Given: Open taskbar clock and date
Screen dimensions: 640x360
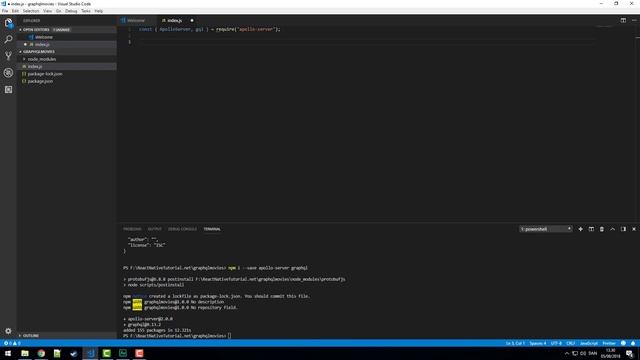Looking at the screenshot, I should pyautogui.click(x=611, y=353).
